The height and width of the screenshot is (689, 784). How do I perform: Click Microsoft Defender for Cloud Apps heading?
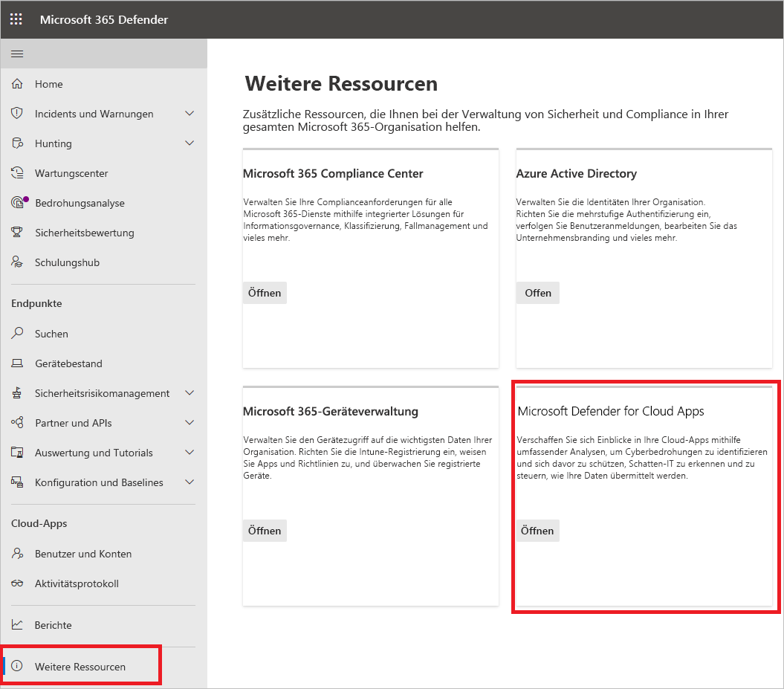point(611,411)
